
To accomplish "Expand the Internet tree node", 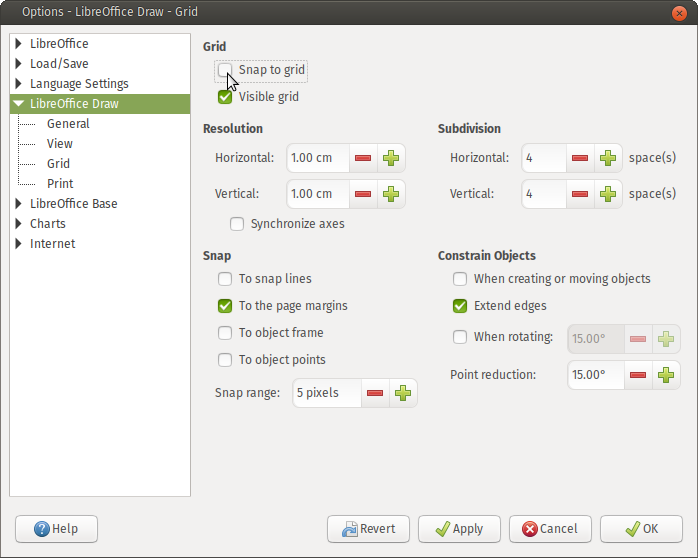I will pyautogui.click(x=18, y=244).
